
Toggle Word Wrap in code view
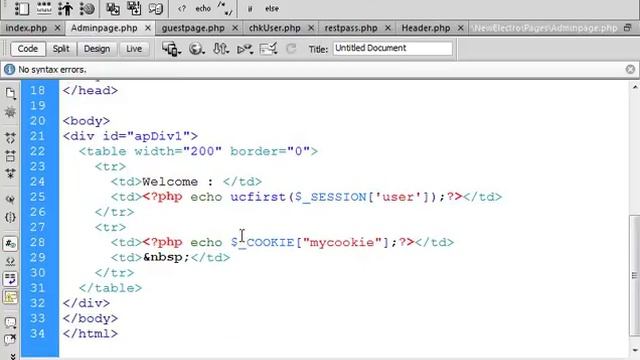coord(10,279)
